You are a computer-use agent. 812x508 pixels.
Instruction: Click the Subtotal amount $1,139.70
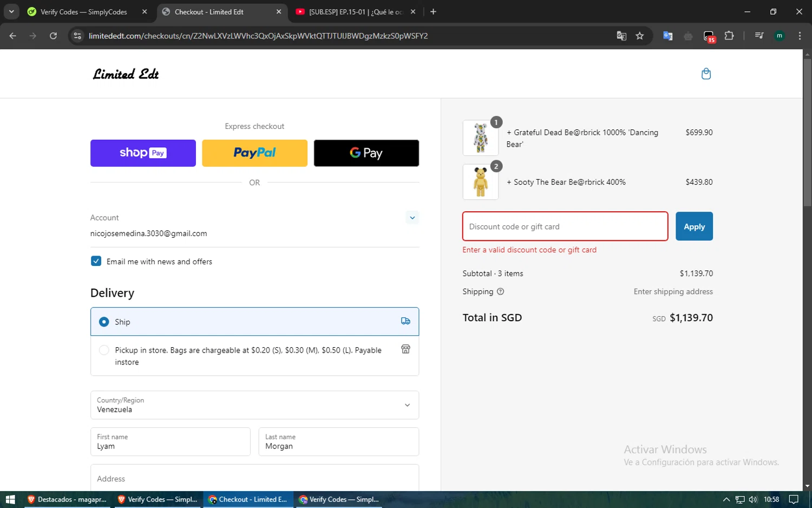[x=696, y=273]
